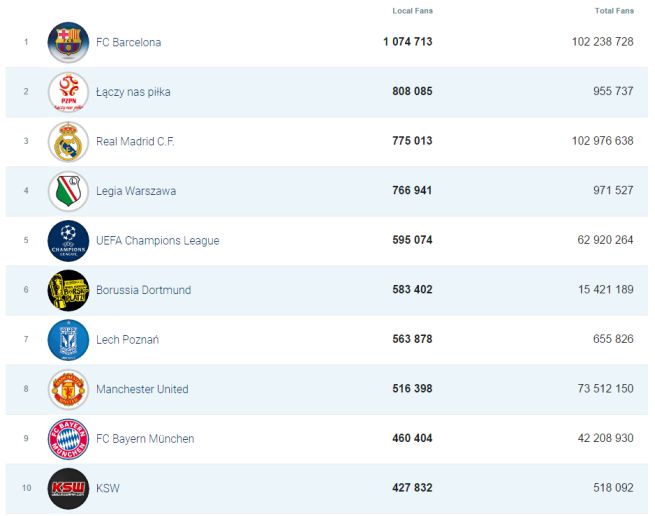Image resolution: width=655 pixels, height=516 pixels.
Task: Click the UEFA Champions League logo
Action: coord(68,240)
